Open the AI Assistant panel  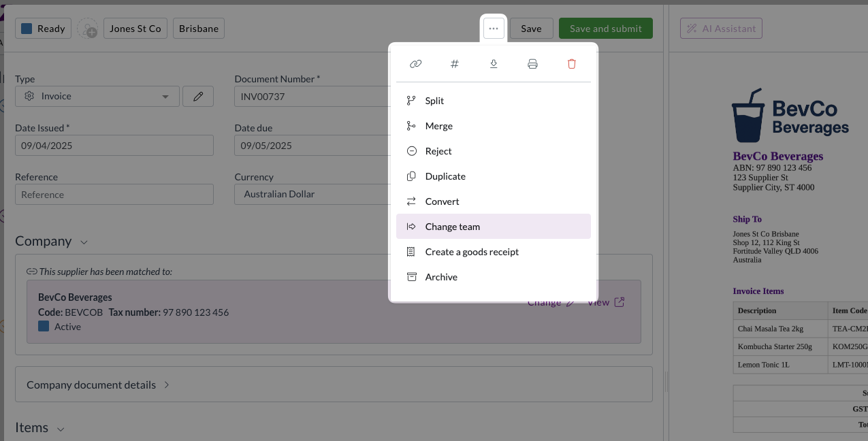pyautogui.click(x=721, y=29)
